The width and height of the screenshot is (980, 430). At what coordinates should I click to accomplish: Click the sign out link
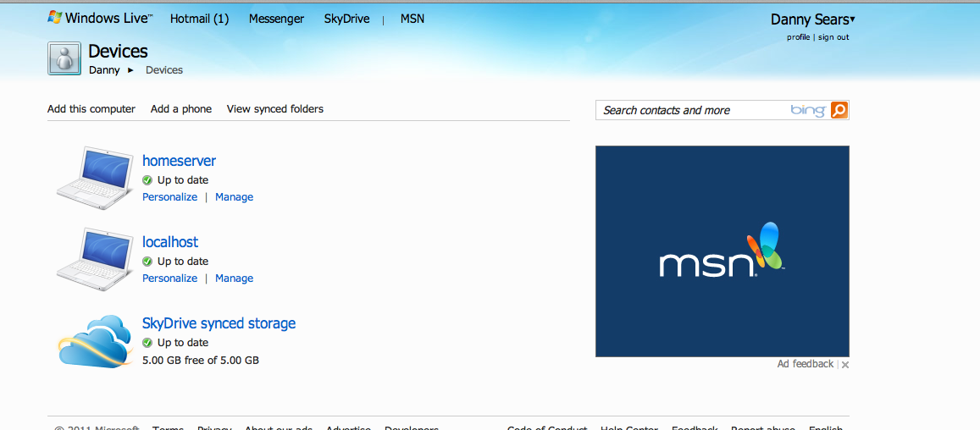(x=833, y=37)
